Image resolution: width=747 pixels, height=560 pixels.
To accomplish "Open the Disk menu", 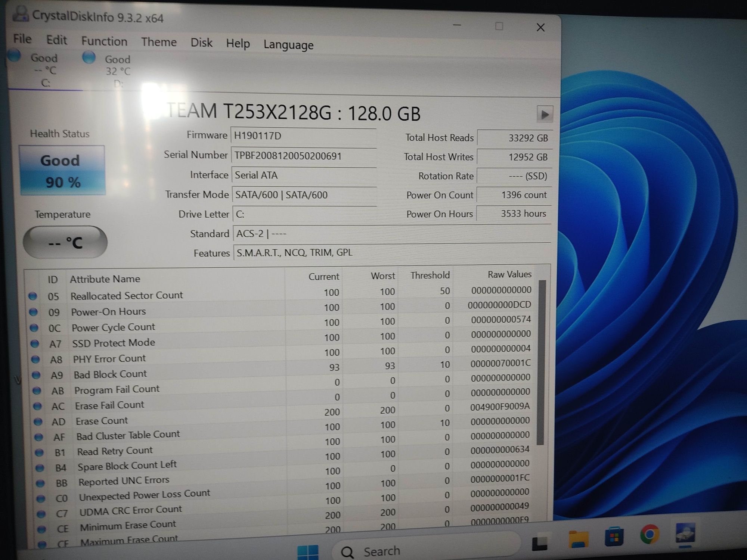I will (x=201, y=43).
